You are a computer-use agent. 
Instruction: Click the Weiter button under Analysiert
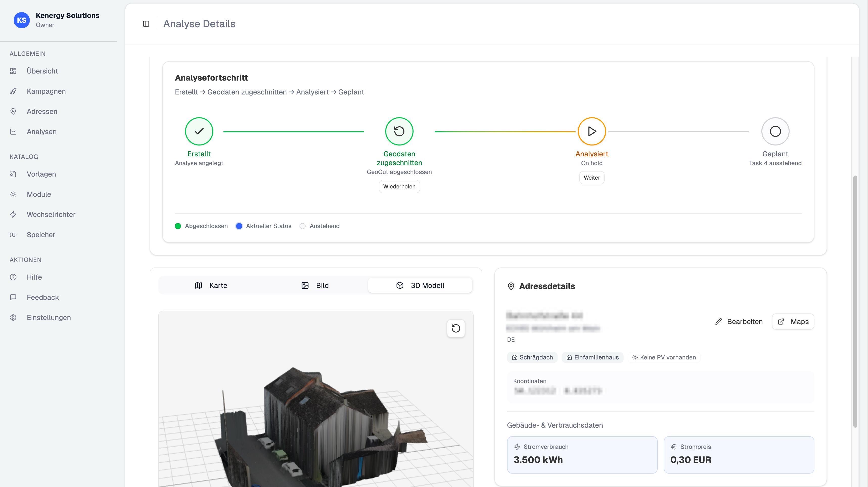click(x=592, y=178)
